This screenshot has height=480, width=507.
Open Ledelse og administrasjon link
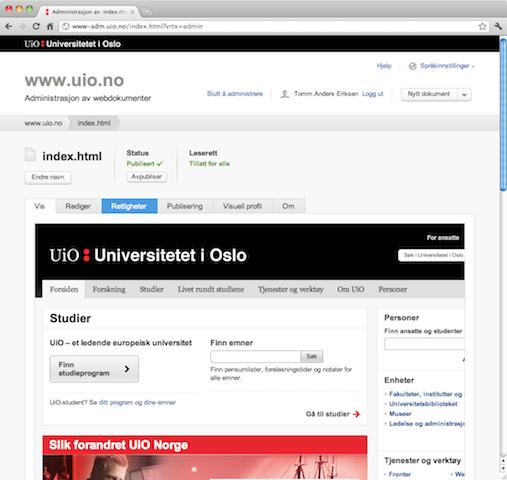[x=427, y=424]
